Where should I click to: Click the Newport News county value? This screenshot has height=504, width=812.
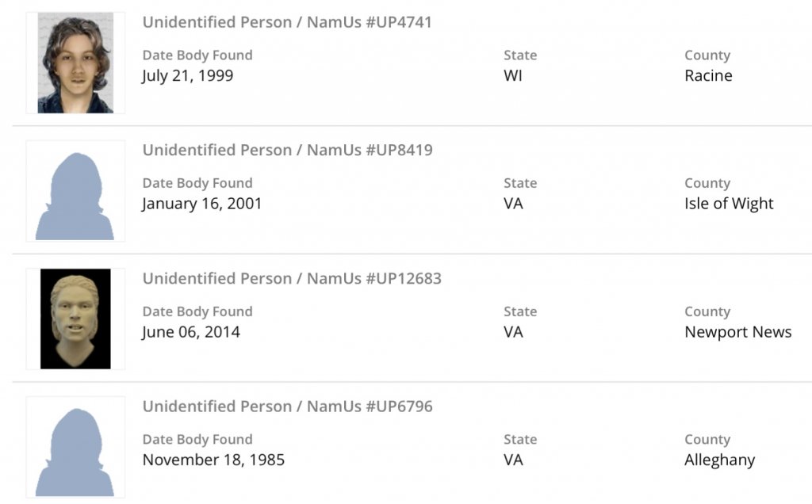(737, 332)
